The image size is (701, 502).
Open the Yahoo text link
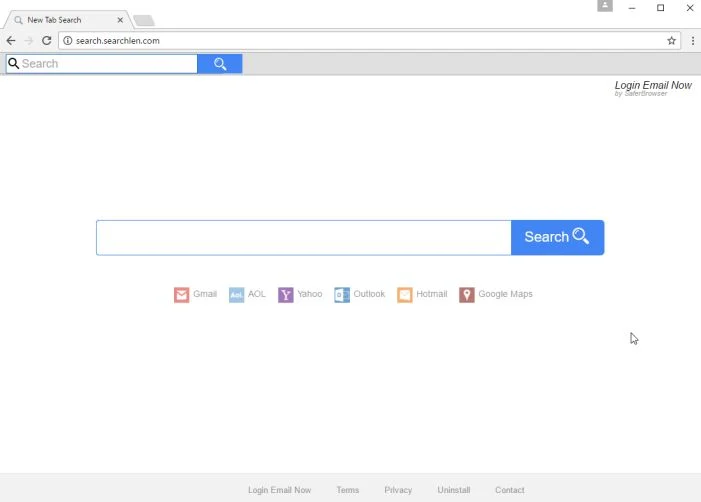(309, 294)
